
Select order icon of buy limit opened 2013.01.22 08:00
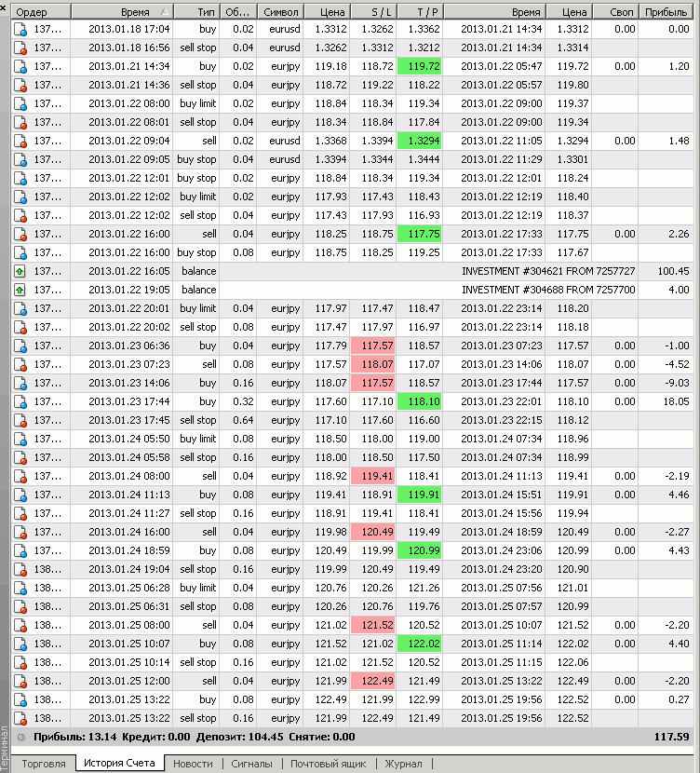point(20,104)
